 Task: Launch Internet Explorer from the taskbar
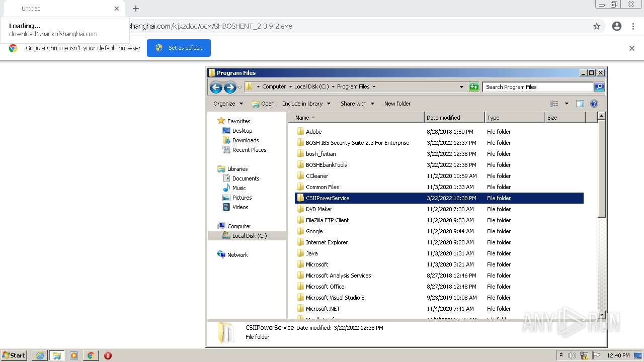click(x=40, y=355)
